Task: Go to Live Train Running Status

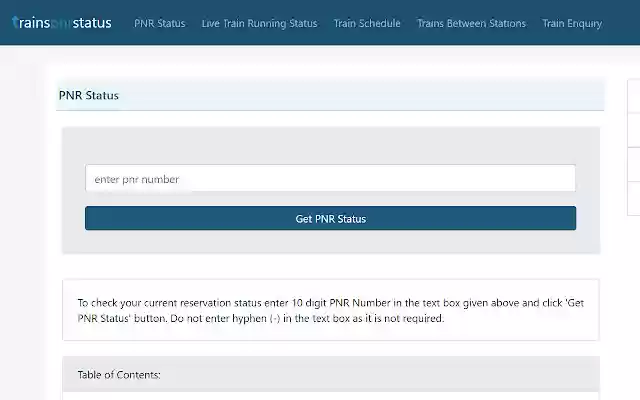Action: click(x=259, y=23)
